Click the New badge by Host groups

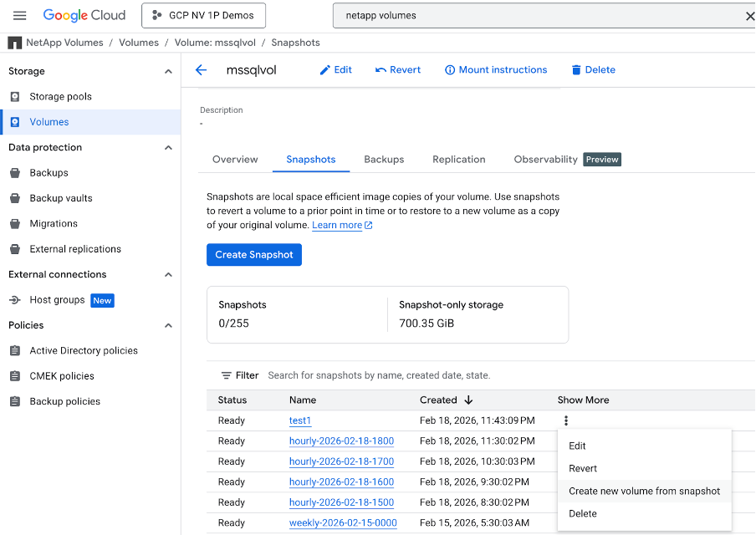pos(102,300)
